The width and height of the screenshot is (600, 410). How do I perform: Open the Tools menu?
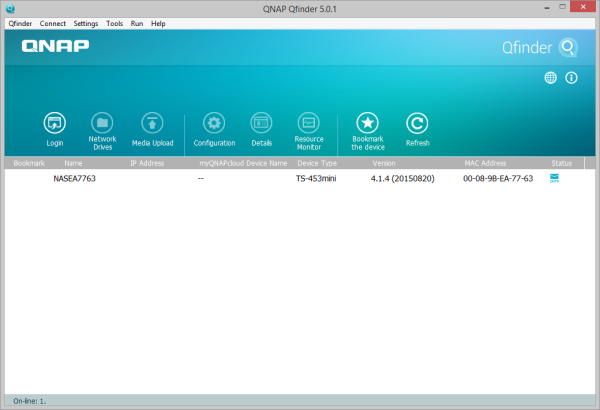tap(115, 23)
